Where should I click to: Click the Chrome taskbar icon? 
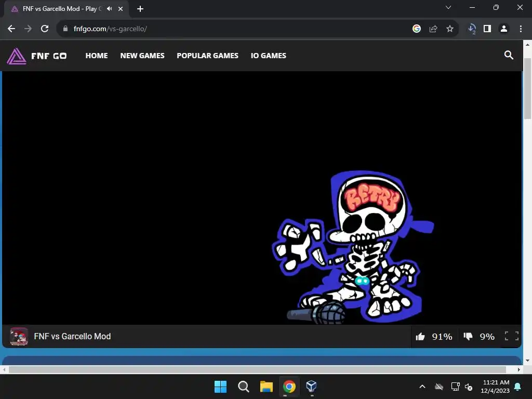click(x=289, y=387)
